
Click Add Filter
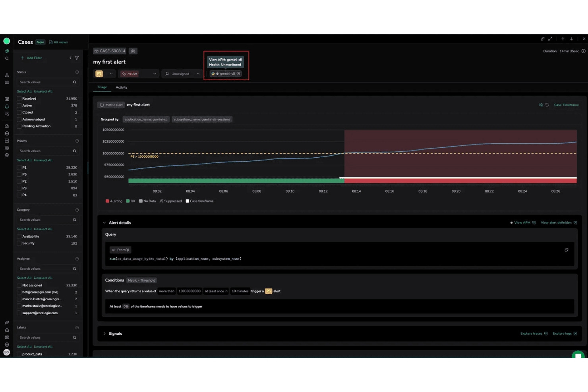[x=31, y=58]
